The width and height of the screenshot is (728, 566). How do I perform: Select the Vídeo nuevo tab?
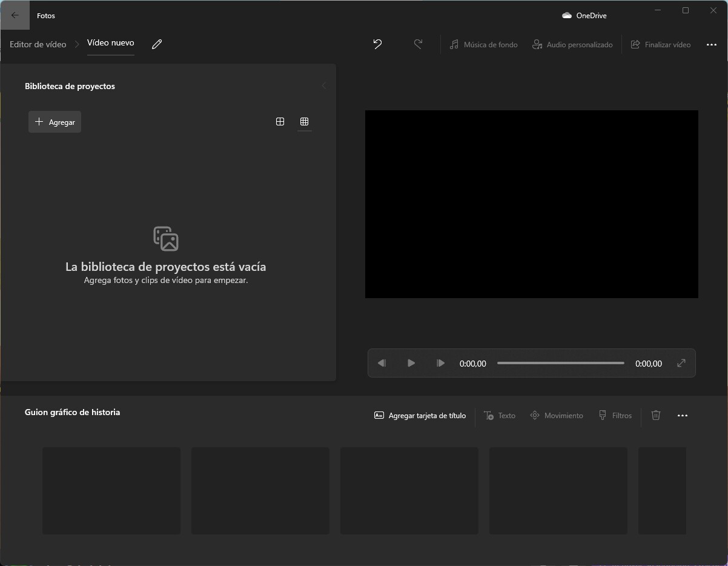tap(110, 43)
